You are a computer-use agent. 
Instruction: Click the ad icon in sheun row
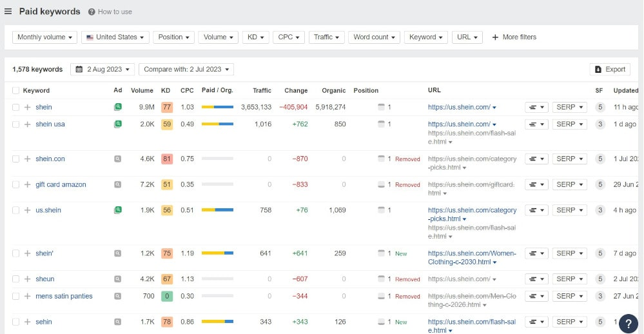(118, 279)
